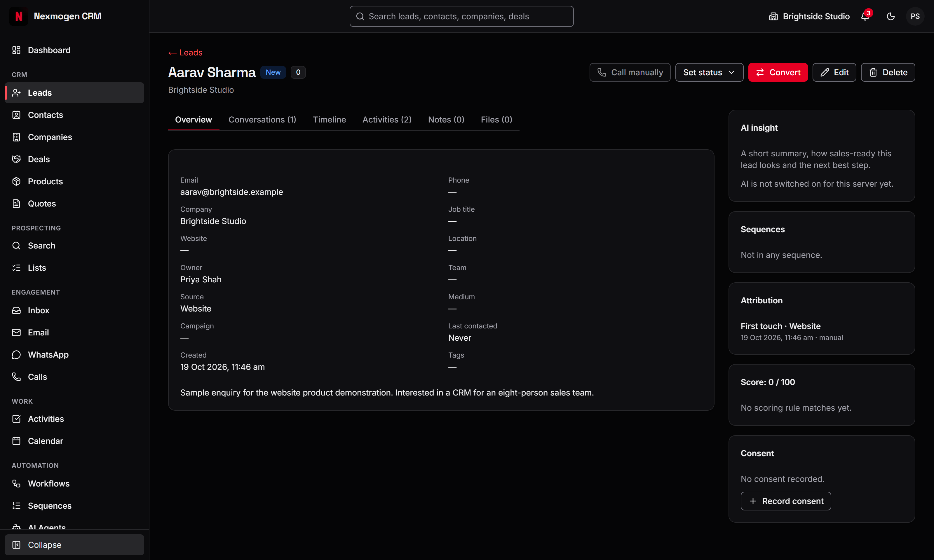934x560 pixels.
Task: Open Email in sidebar
Action: pyautogui.click(x=74, y=332)
